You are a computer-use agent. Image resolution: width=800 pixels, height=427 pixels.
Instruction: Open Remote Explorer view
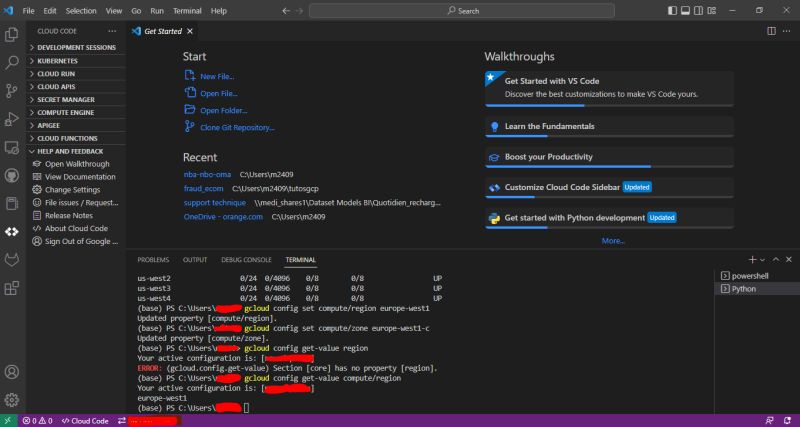click(x=12, y=147)
